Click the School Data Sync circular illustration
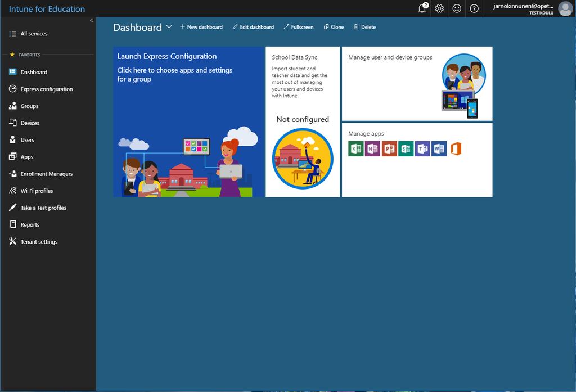Screen dimensions: 576x392 click(x=303, y=159)
